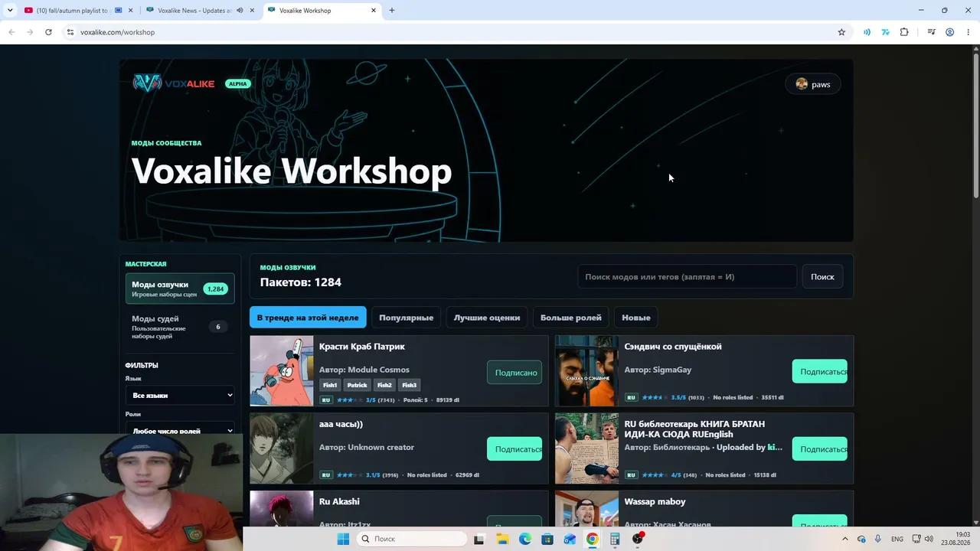Viewport: 980px width, 551px height.
Task: Subscribe to the ааа часы)) mod
Action: point(514,449)
